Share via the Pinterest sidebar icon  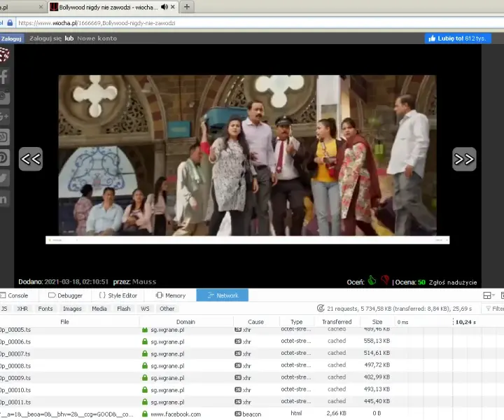pyautogui.click(x=4, y=157)
